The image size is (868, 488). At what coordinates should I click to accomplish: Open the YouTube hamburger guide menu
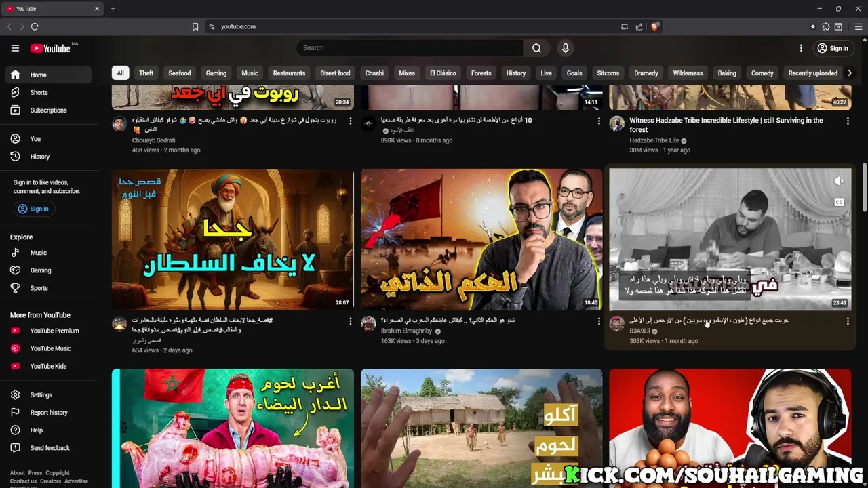(15, 48)
